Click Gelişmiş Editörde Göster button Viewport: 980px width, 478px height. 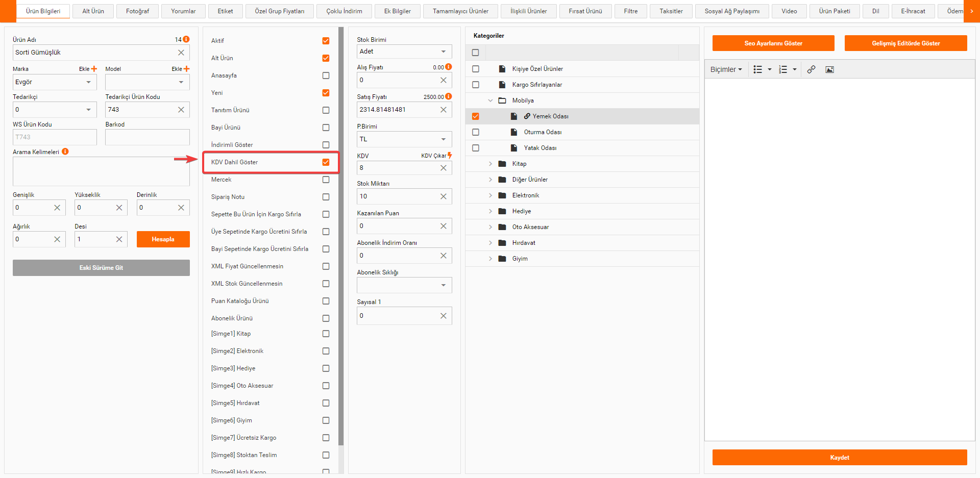pos(906,43)
